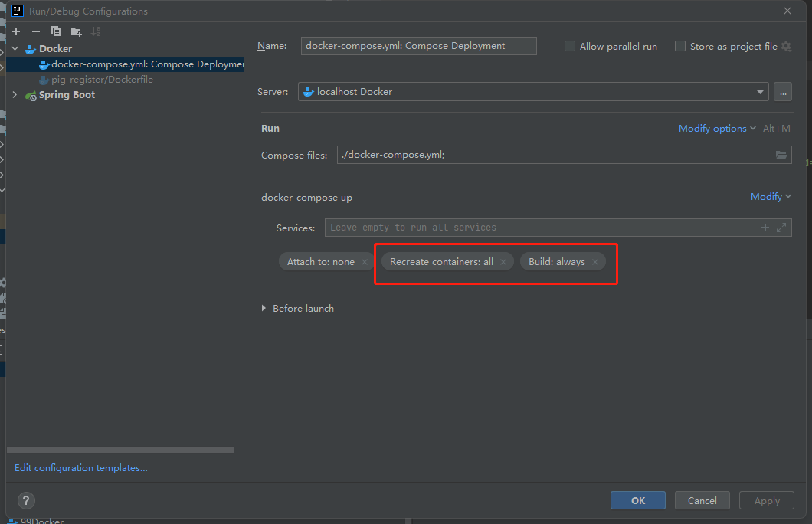
Task: Open Edit configuration templates link
Action: (81, 468)
